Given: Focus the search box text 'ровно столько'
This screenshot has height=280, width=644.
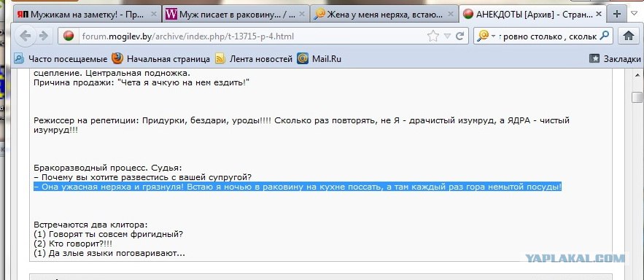Looking at the screenshot, I should pos(548,36).
